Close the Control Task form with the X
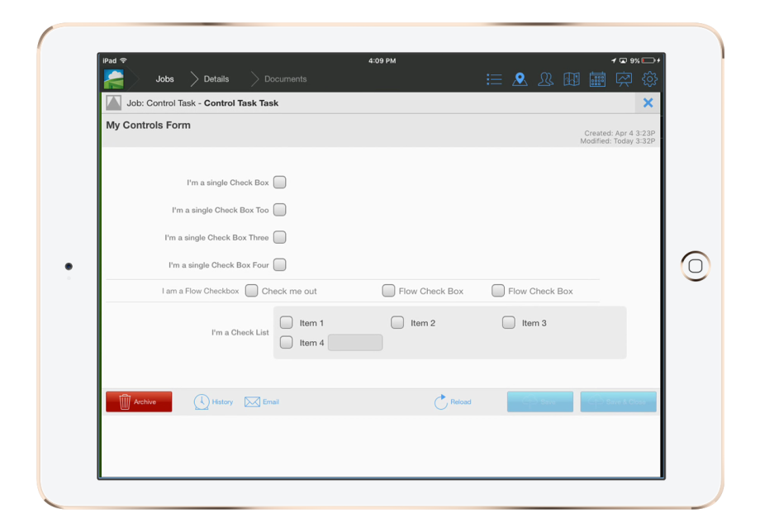Image resolution: width=760 pixels, height=532 pixels. click(648, 102)
